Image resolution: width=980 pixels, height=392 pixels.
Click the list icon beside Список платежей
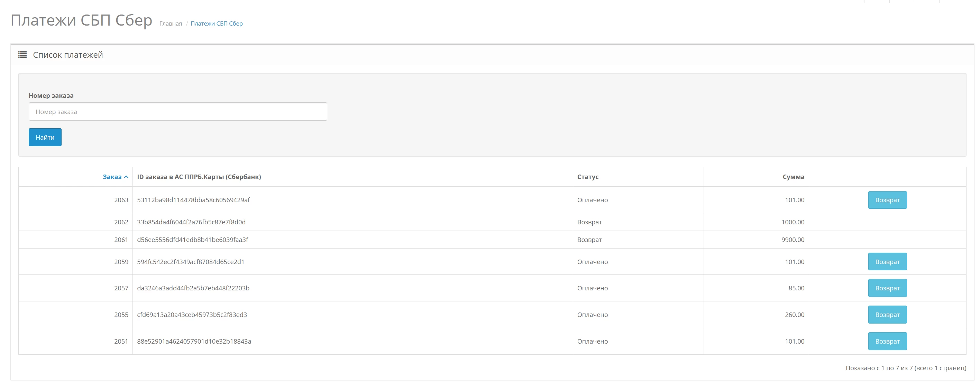point(22,55)
